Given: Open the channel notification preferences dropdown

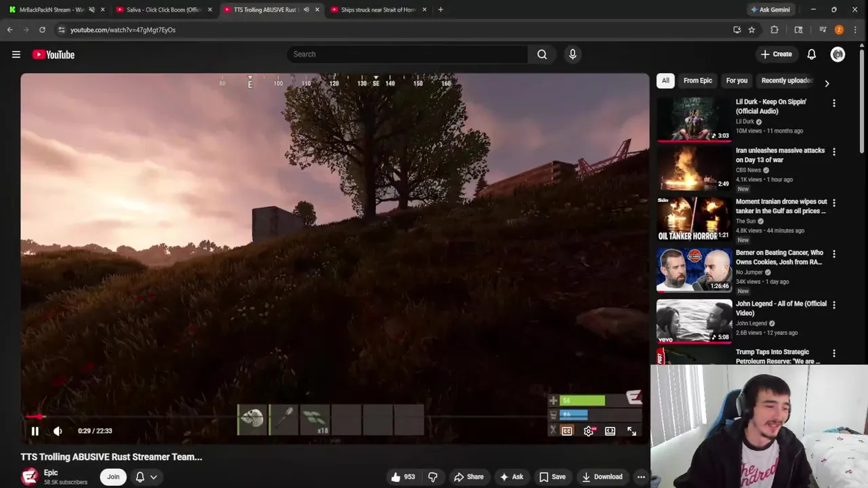Looking at the screenshot, I should pos(146,477).
